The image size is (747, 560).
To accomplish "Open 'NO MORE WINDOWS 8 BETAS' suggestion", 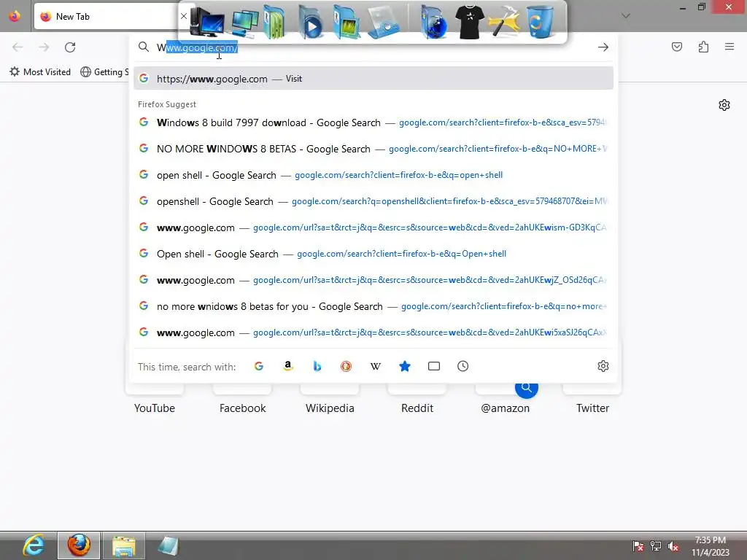I will tap(373, 149).
